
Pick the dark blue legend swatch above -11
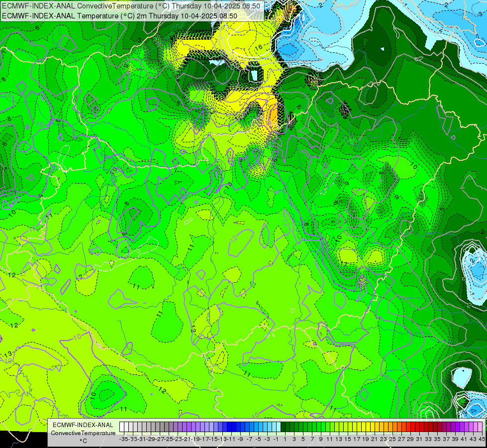pos(229,427)
